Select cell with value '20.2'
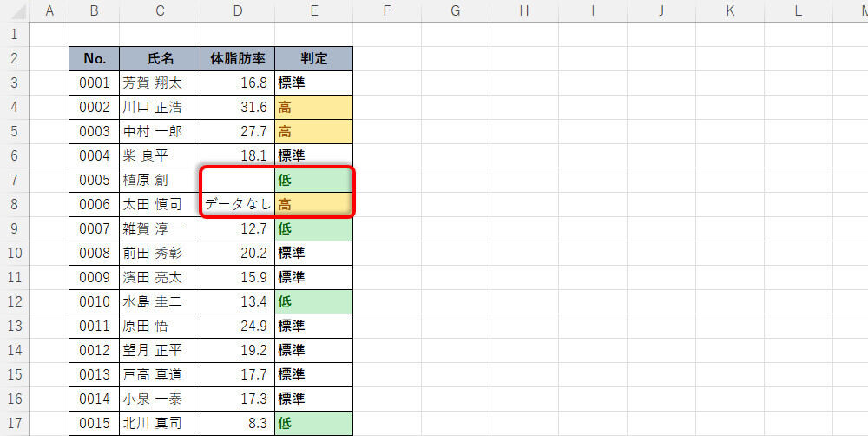 [x=238, y=254]
